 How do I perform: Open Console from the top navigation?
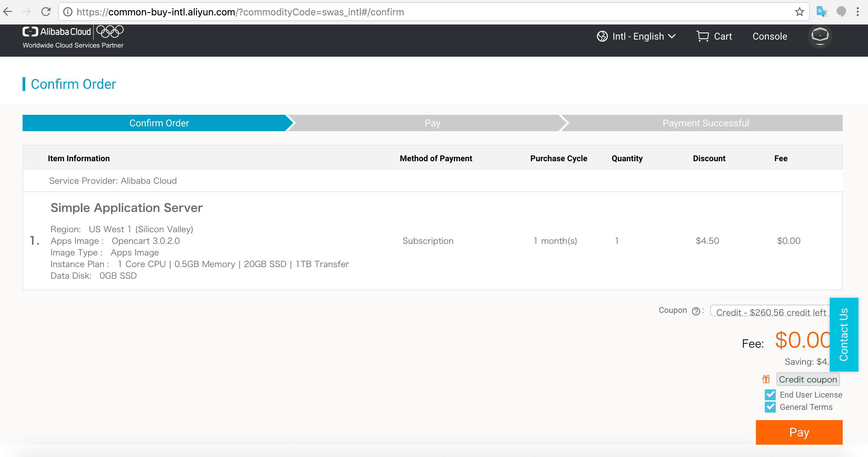(x=770, y=36)
